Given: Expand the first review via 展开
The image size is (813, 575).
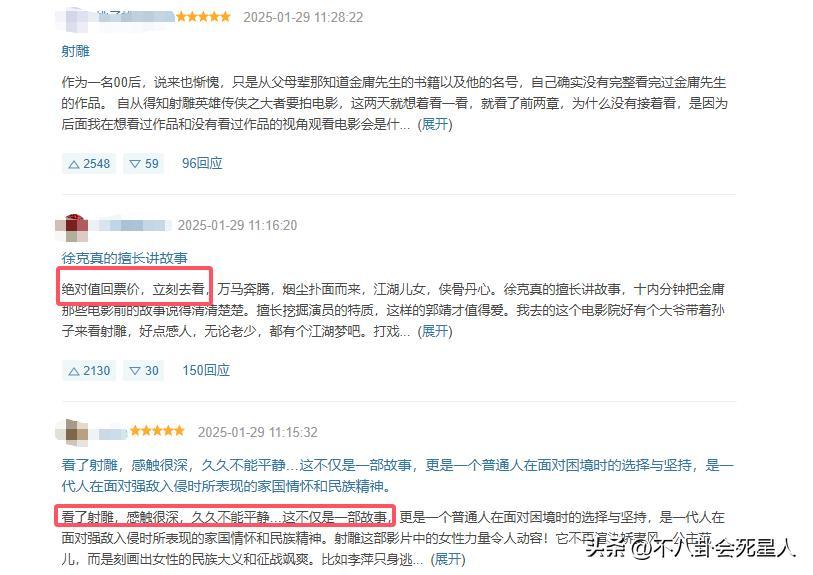Looking at the screenshot, I should pos(435,124).
